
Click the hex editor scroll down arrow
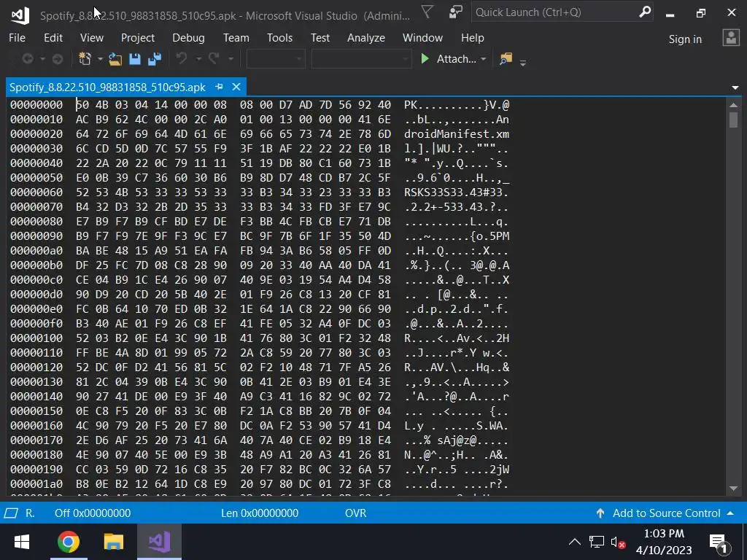[x=733, y=489]
